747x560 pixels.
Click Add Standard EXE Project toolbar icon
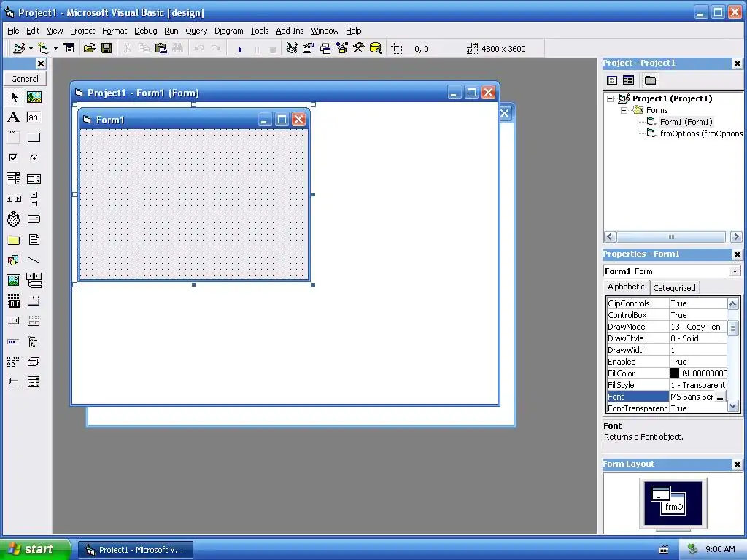pyautogui.click(x=19, y=49)
